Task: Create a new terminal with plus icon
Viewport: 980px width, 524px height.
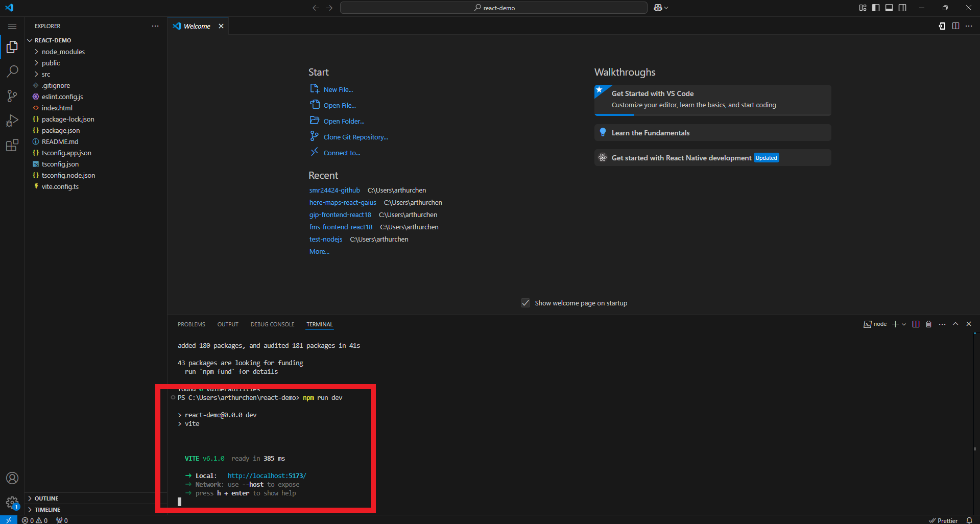Action: 895,324
